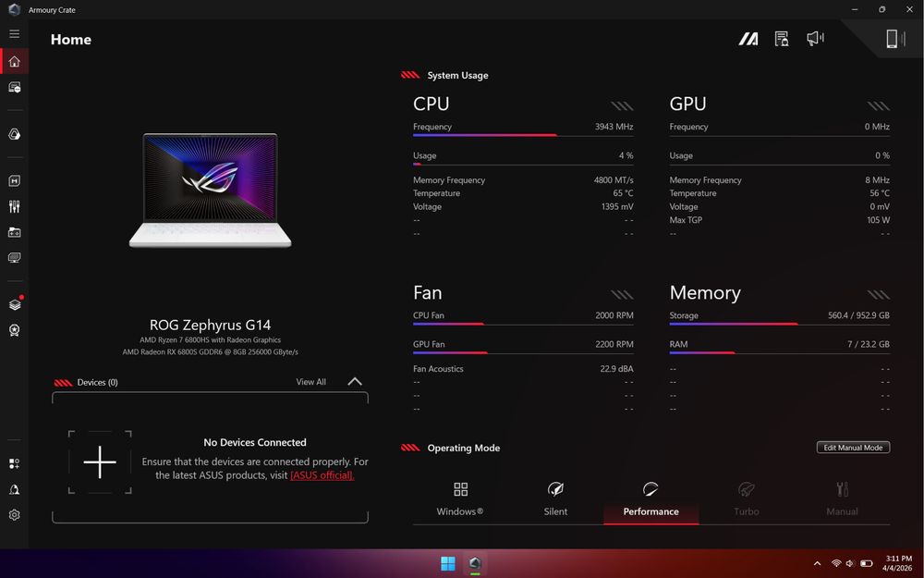
Task: Click the add device plus box
Action: [x=100, y=461]
